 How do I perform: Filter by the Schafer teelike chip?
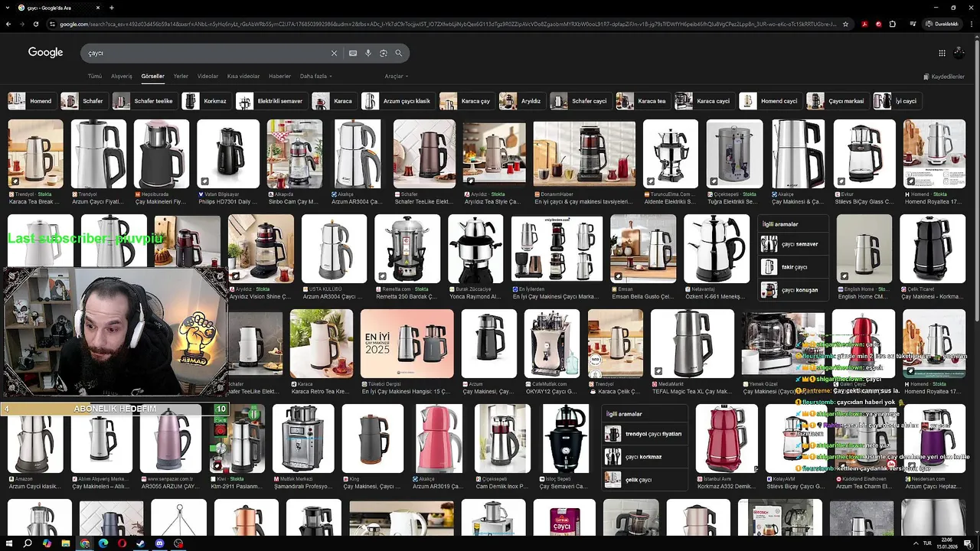point(143,101)
